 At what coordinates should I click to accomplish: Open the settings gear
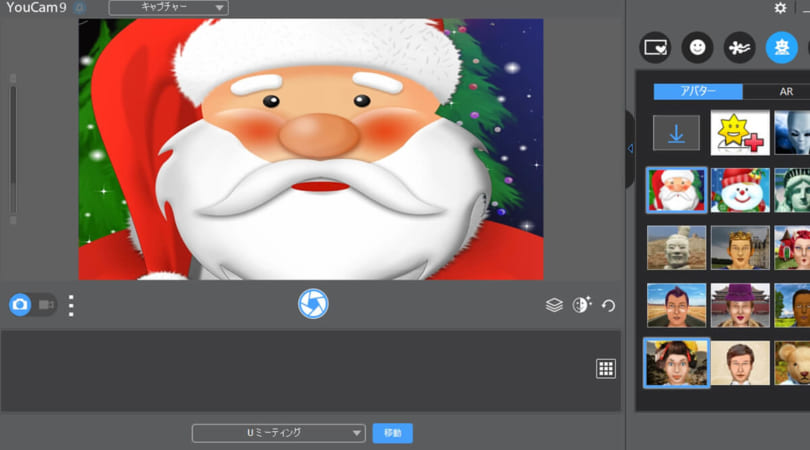pyautogui.click(x=780, y=8)
